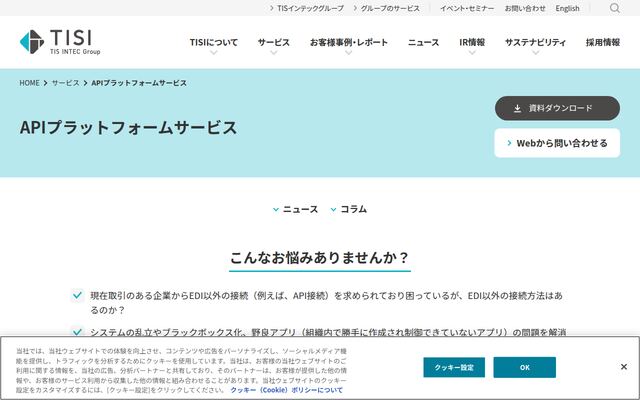Jump to the ニュース section anchor
The image size is (640, 400).
tap(296, 209)
